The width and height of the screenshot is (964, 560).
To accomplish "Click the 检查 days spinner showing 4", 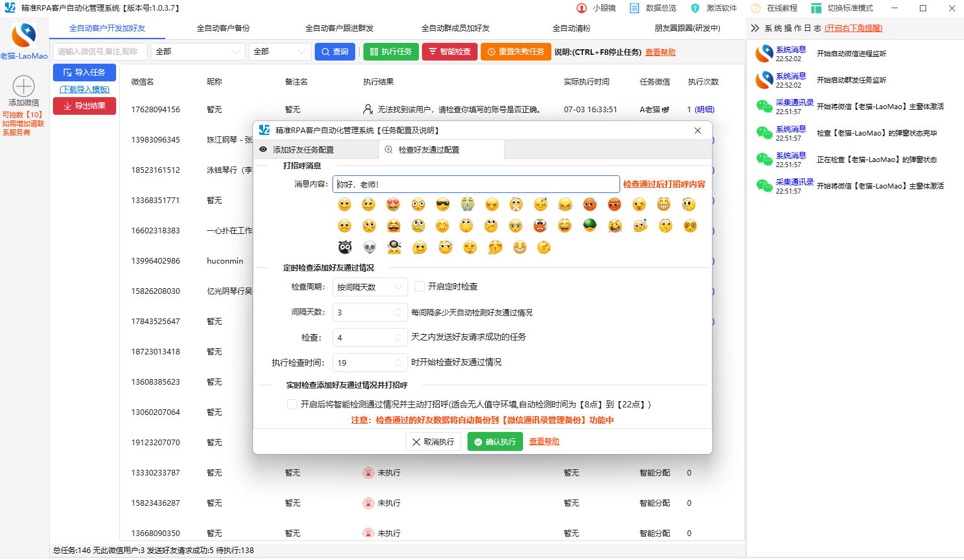I will (370, 337).
